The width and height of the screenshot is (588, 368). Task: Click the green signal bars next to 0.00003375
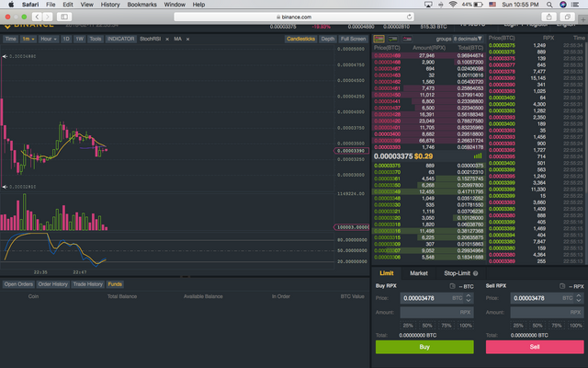coord(478,155)
